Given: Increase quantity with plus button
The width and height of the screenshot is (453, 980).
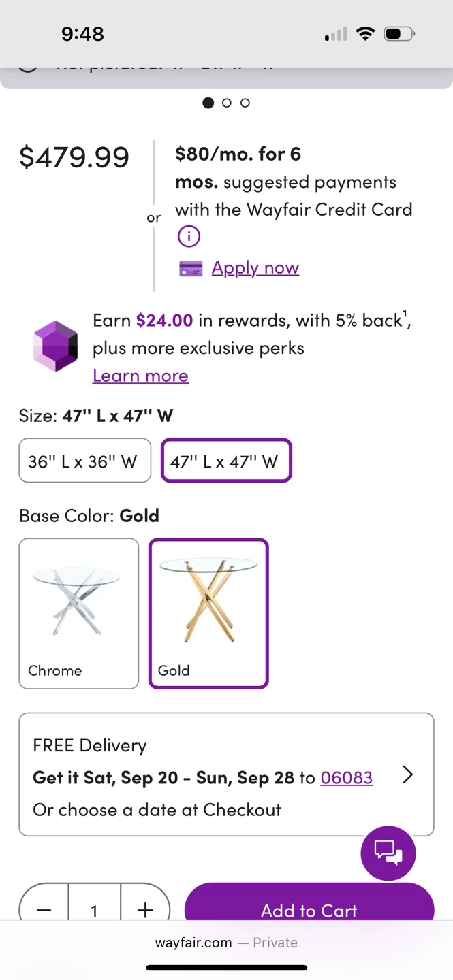Looking at the screenshot, I should point(145,910).
